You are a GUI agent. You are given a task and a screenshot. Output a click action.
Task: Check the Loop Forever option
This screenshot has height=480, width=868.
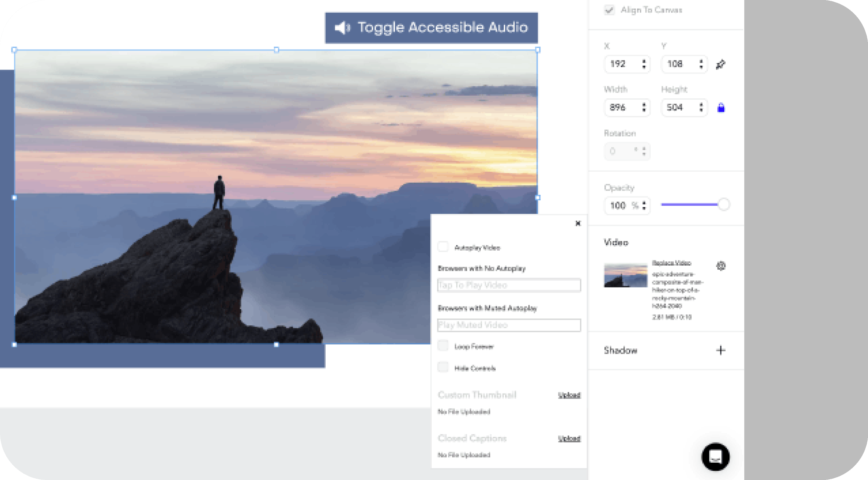point(443,346)
